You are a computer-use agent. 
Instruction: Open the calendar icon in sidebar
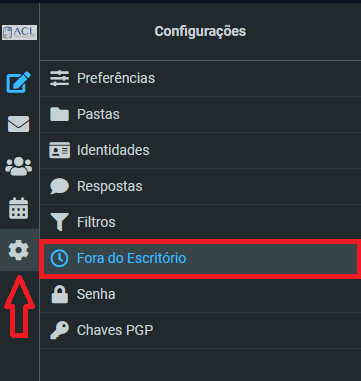coord(19,208)
